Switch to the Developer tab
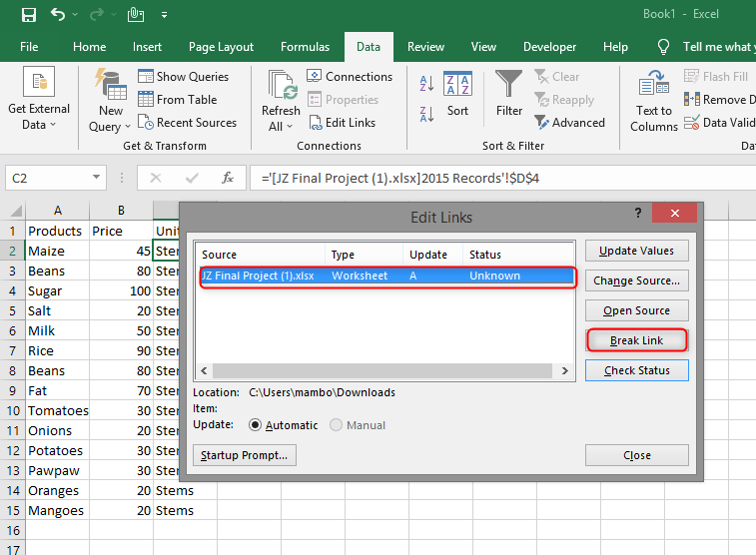The width and height of the screenshot is (756, 555). pyautogui.click(x=549, y=47)
